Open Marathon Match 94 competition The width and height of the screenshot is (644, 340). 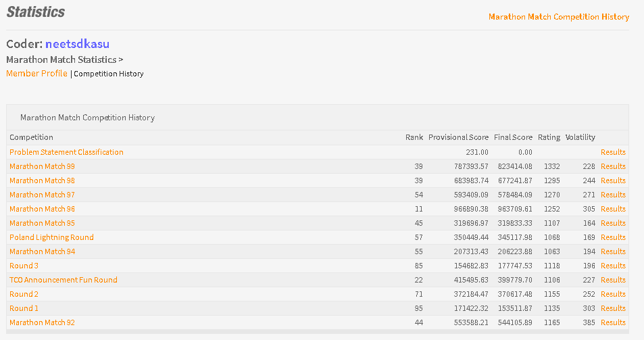[42, 251]
